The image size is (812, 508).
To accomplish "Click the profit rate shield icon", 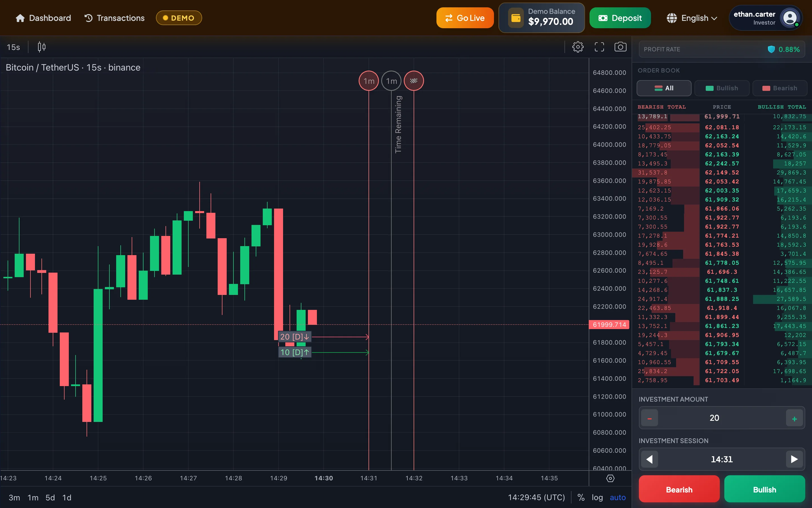I will (771, 49).
